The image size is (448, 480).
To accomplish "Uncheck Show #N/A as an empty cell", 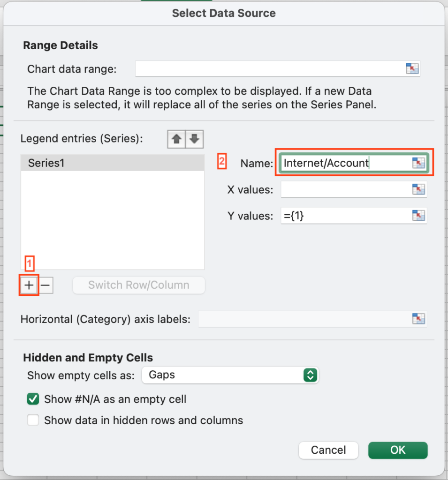I will click(33, 399).
